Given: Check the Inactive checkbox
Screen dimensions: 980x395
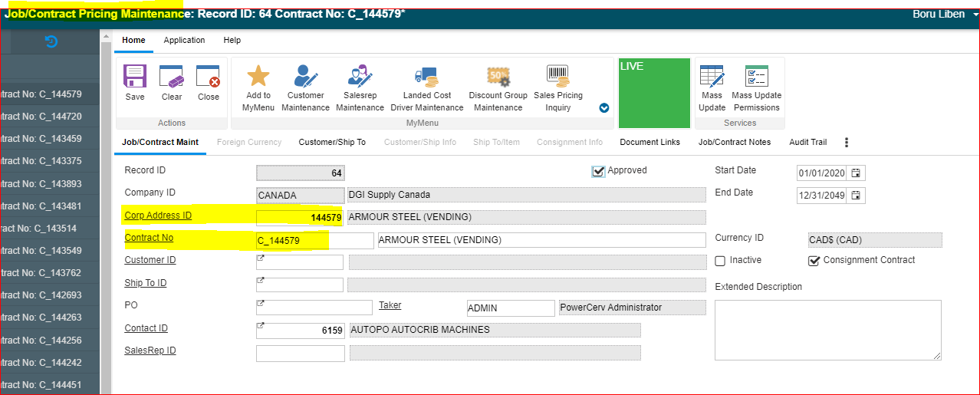Looking at the screenshot, I should 720,261.
